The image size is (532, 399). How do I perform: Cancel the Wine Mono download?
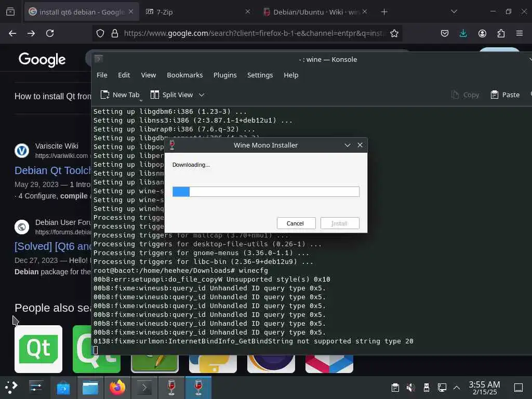[x=296, y=223]
